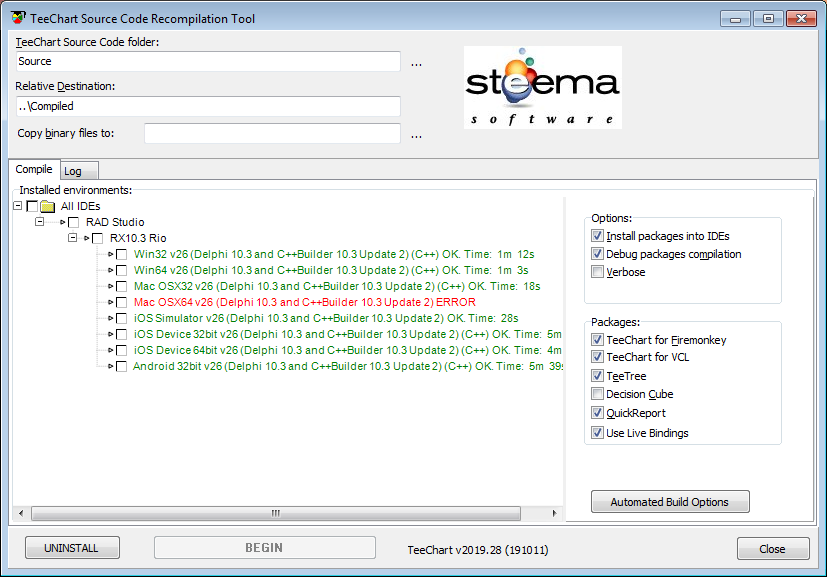Collapse the RX10.3 Rio tree node
This screenshot has height=577, width=827.
pyautogui.click(x=73, y=238)
